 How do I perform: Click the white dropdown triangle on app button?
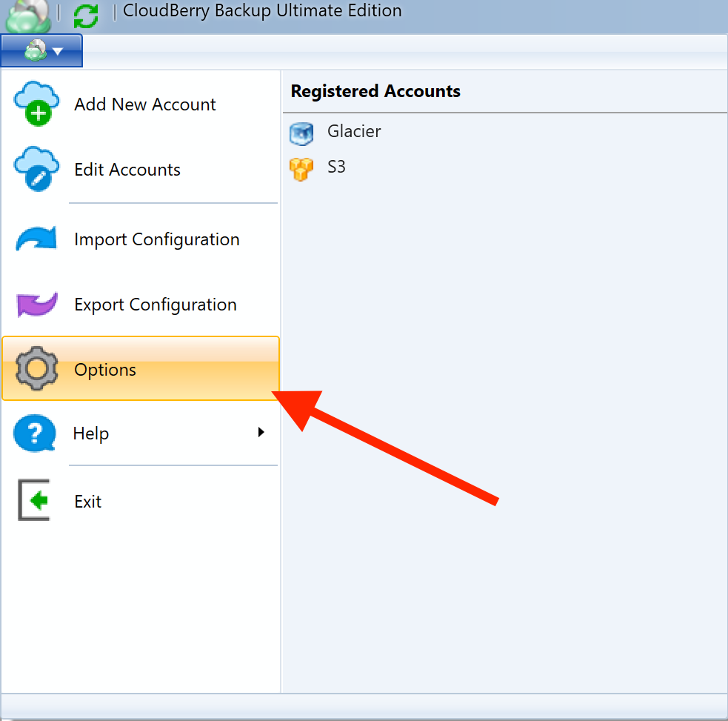pos(58,51)
